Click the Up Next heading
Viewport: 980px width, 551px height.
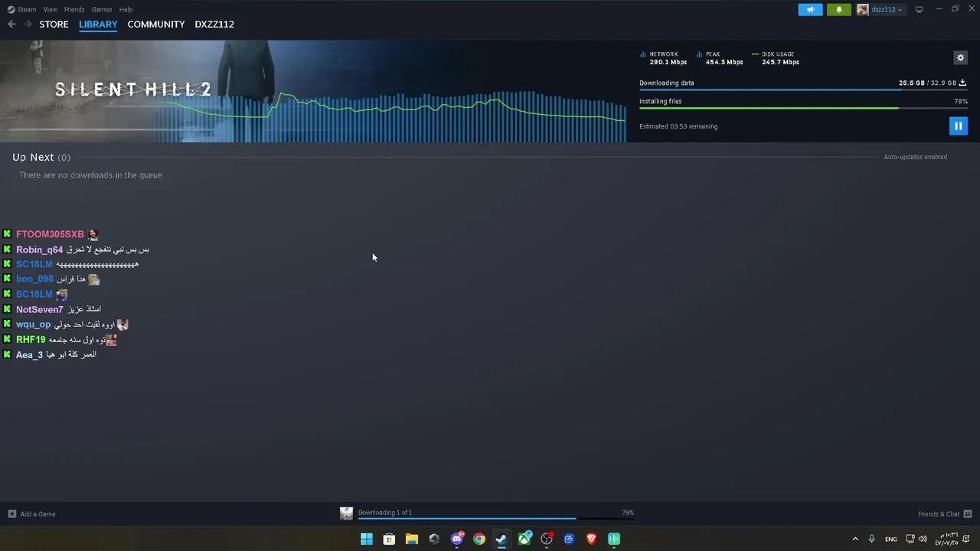pyautogui.click(x=33, y=157)
